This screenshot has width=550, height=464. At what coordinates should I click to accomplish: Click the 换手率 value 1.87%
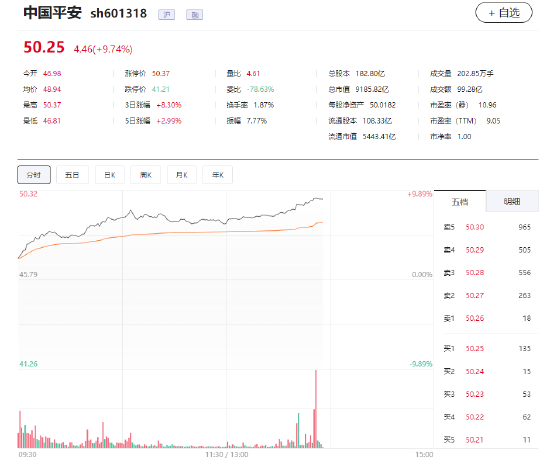tap(264, 105)
